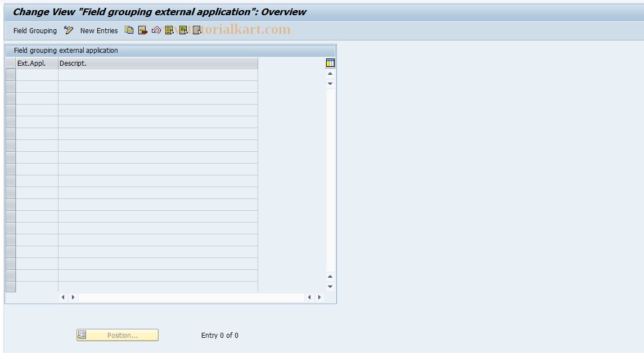The width and height of the screenshot is (644, 353).
Task: Click the Position... button
Action: 118,335
